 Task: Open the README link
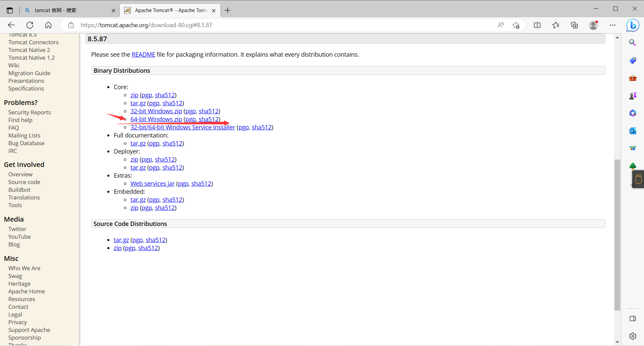tap(143, 55)
